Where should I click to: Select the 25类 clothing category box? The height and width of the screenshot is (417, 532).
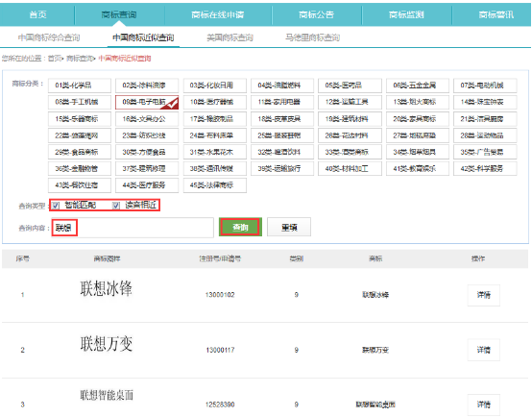282,135
